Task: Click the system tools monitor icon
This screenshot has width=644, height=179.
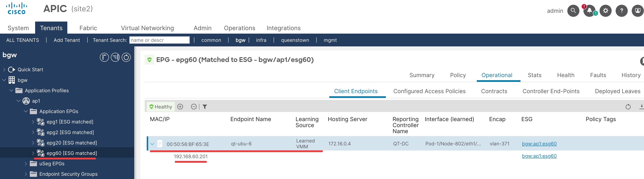Action: pos(637,11)
